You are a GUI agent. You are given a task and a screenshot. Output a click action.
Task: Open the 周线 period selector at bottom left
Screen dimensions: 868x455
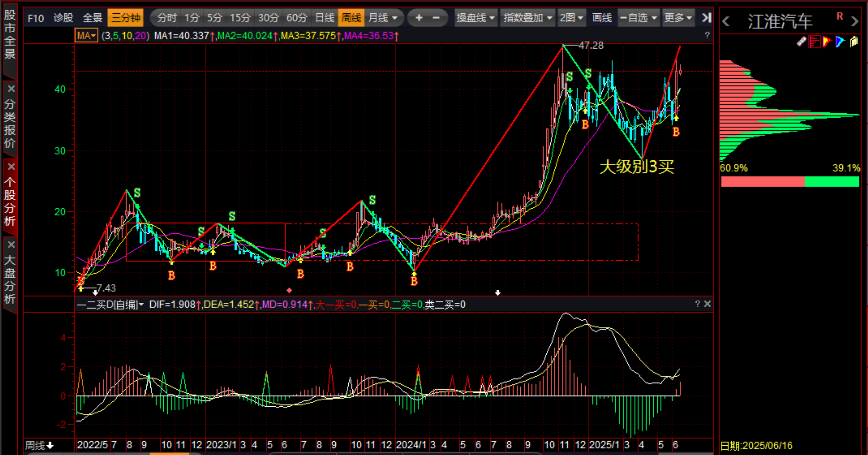pos(39,446)
